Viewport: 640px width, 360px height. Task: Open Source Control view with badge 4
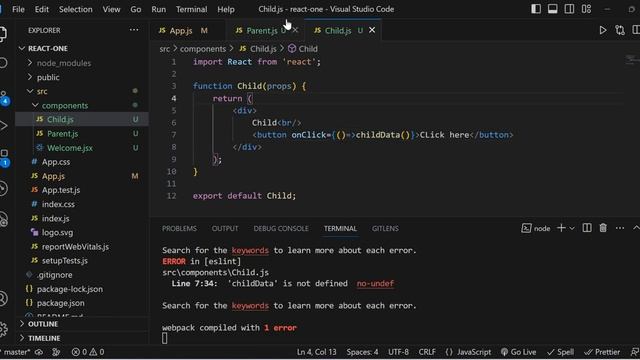tap(4, 98)
